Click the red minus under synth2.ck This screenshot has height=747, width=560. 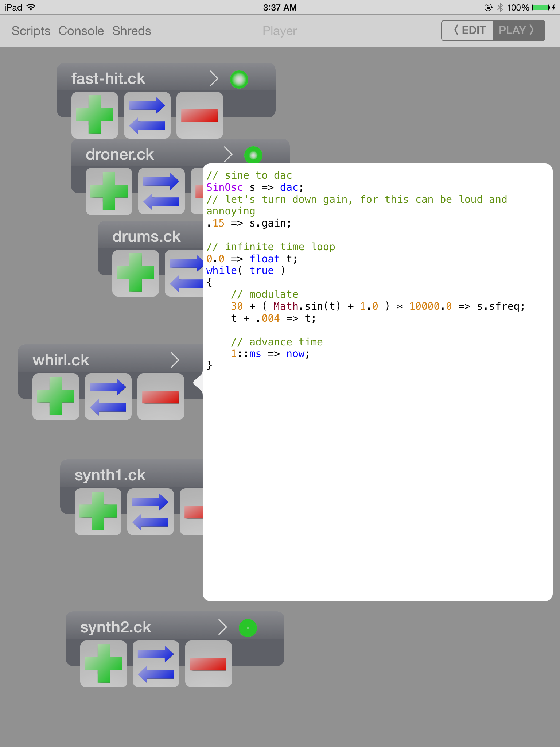[x=208, y=664]
